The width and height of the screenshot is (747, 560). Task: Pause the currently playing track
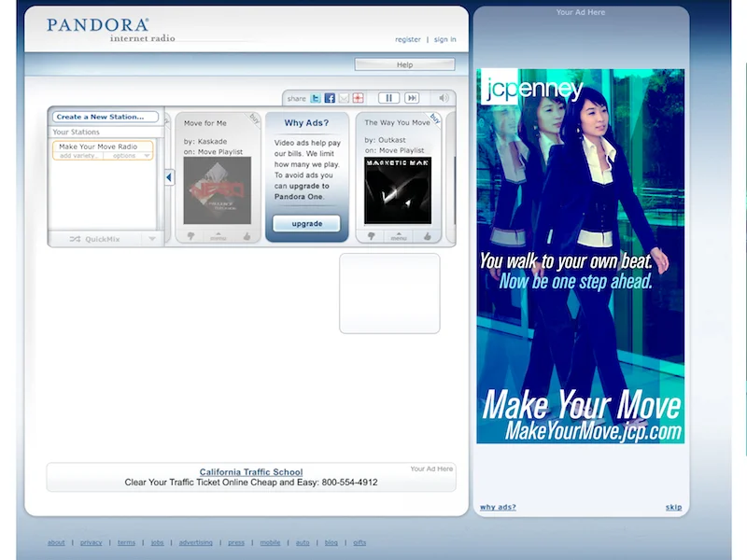pyautogui.click(x=389, y=96)
